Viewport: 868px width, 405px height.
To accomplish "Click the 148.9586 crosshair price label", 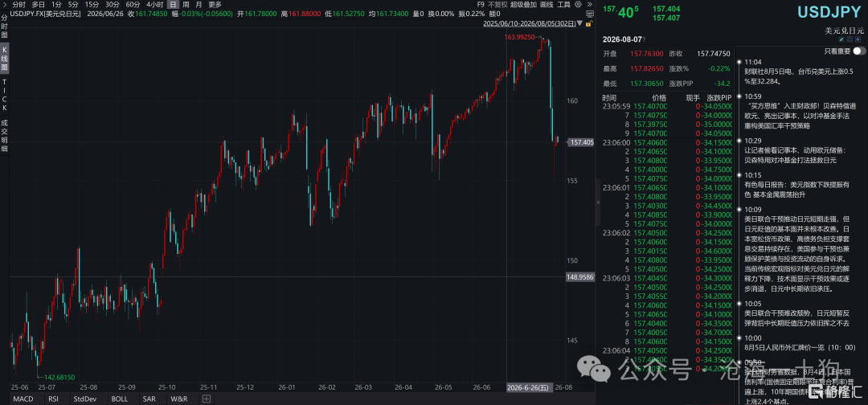I will coord(579,276).
